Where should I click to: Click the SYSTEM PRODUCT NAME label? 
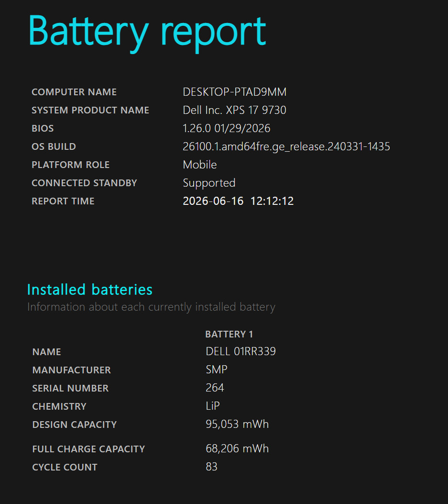90,110
